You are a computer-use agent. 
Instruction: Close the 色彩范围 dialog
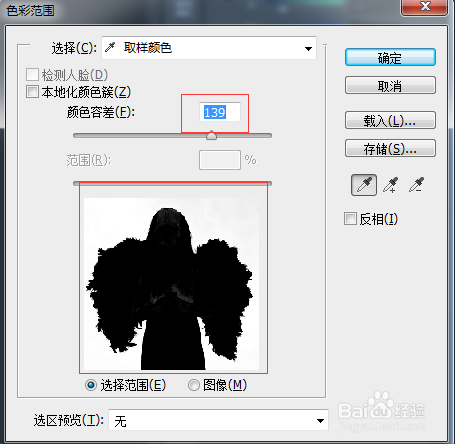[424, 7]
